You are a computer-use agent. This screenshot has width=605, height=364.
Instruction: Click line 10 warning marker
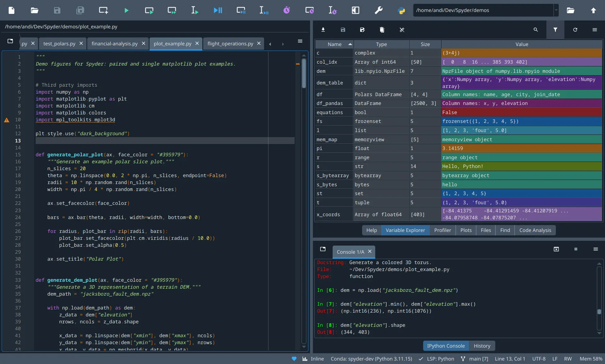pyautogui.click(x=7, y=120)
